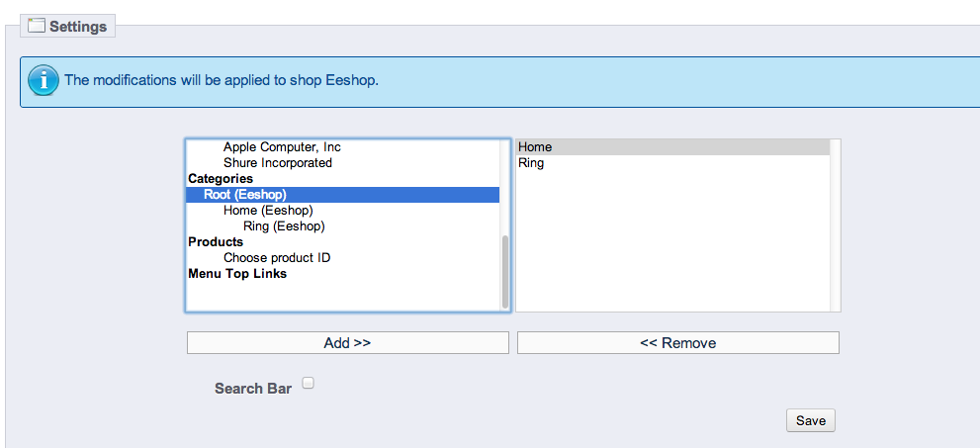Viewport: 980px width, 448px height.
Task: Click the Add >> button
Action: point(347,343)
